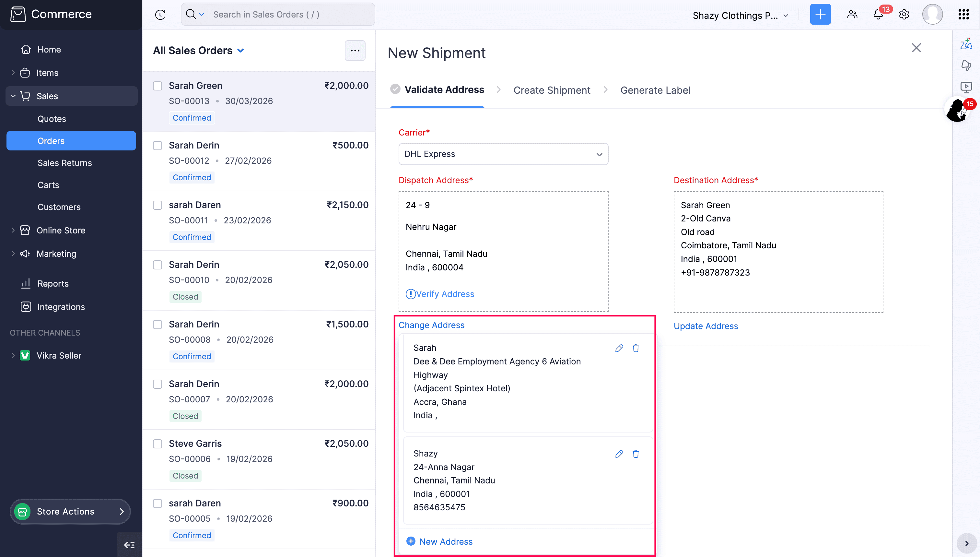Expand the Vikra Seller chevron

click(13, 355)
